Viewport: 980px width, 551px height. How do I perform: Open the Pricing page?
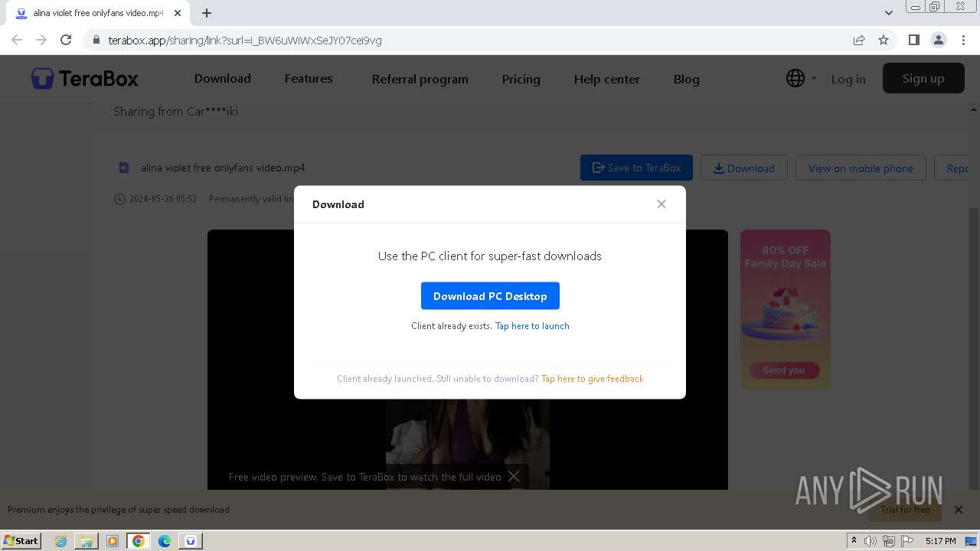coord(521,79)
